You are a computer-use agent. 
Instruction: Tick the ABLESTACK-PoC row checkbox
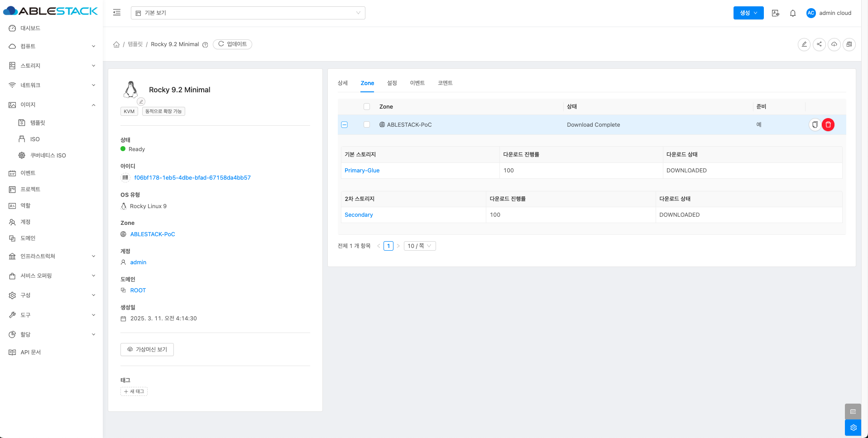[367, 125]
